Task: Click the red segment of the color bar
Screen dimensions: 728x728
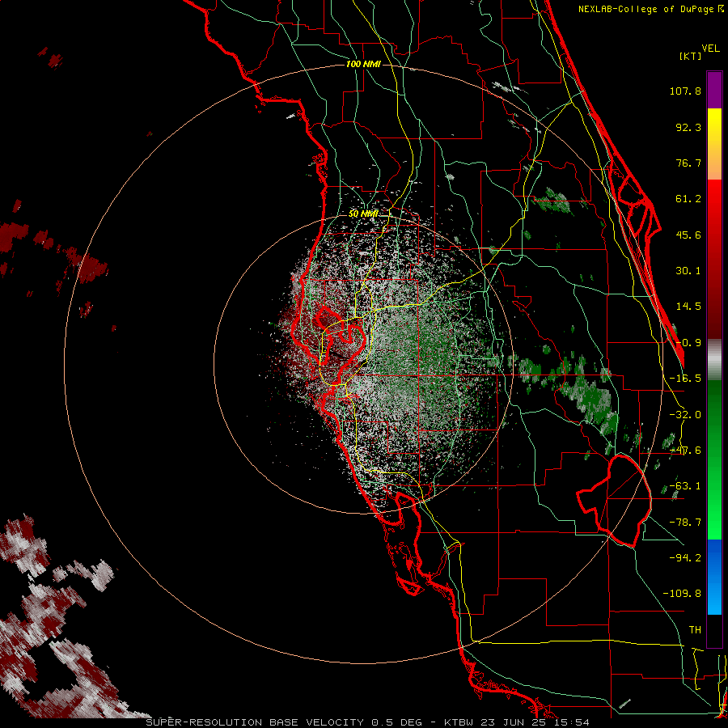Action: coord(714,259)
